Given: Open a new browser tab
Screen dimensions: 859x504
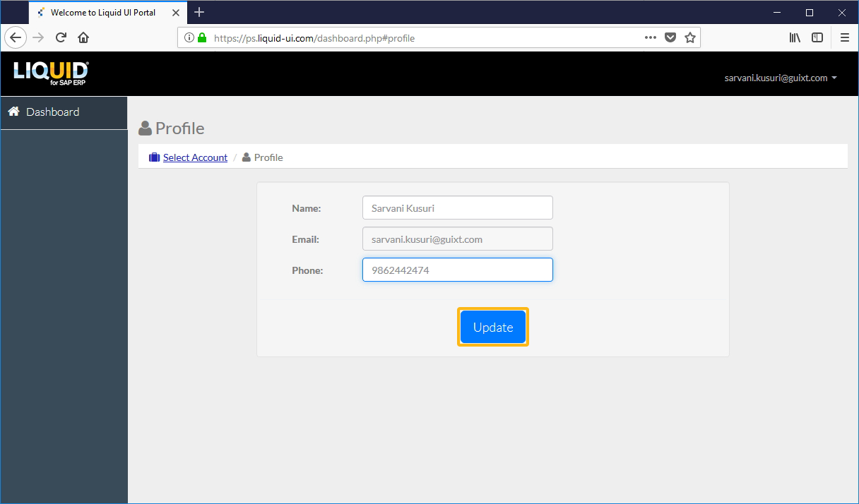Looking at the screenshot, I should pos(199,12).
